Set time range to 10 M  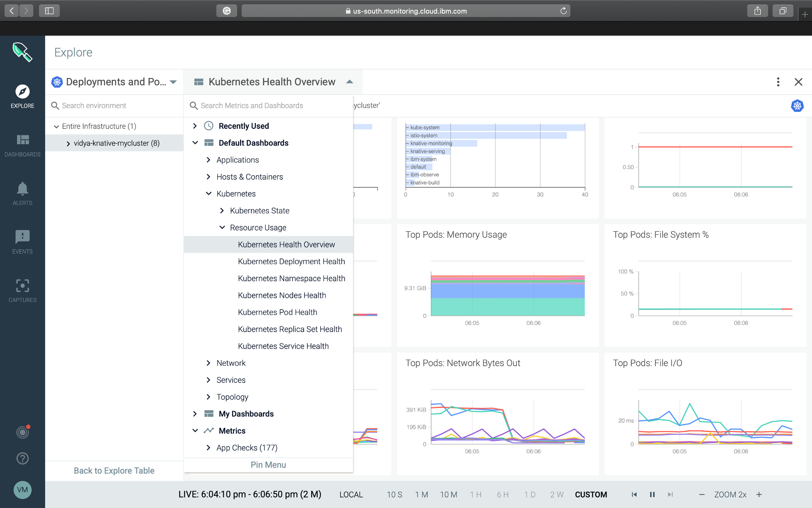449,495
